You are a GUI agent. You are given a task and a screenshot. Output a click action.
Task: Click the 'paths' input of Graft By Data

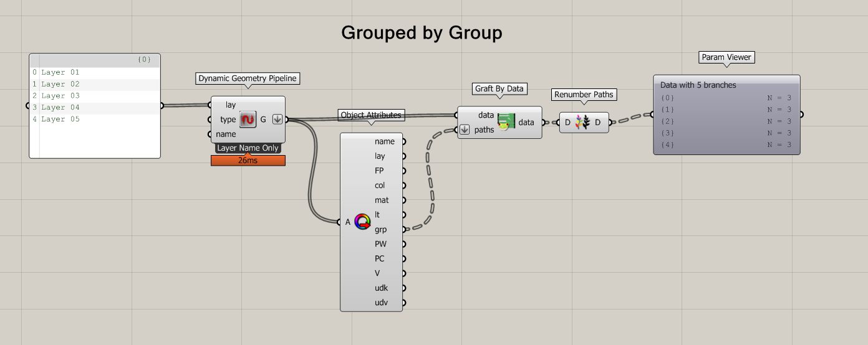(484, 130)
